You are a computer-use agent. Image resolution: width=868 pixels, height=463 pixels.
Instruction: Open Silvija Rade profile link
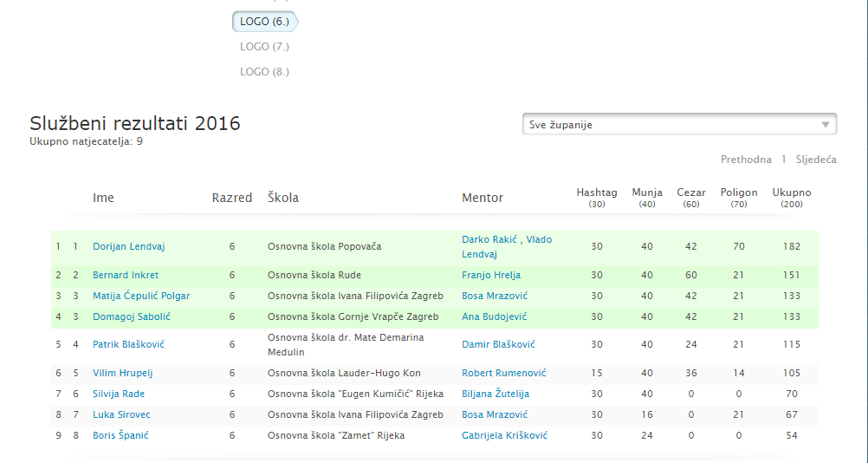pyautogui.click(x=119, y=394)
